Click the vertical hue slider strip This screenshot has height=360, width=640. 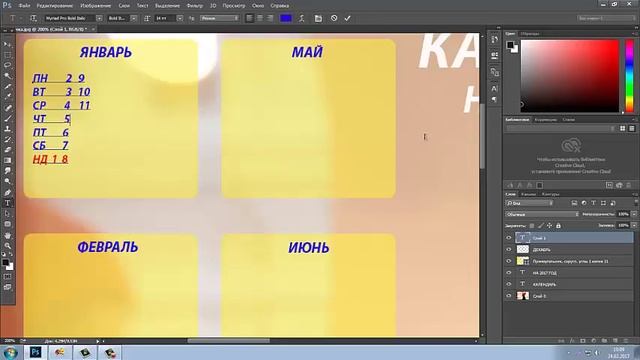tap(630, 76)
